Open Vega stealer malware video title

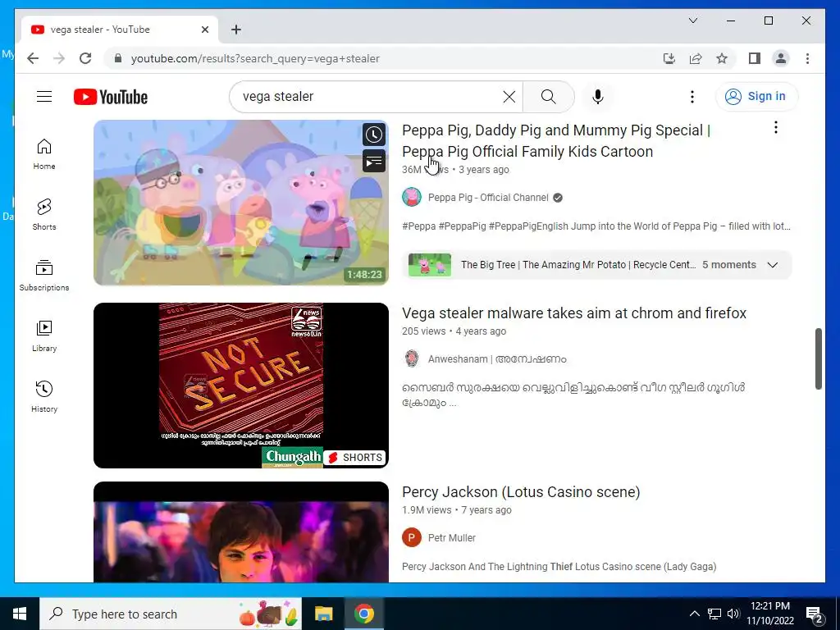573,313
